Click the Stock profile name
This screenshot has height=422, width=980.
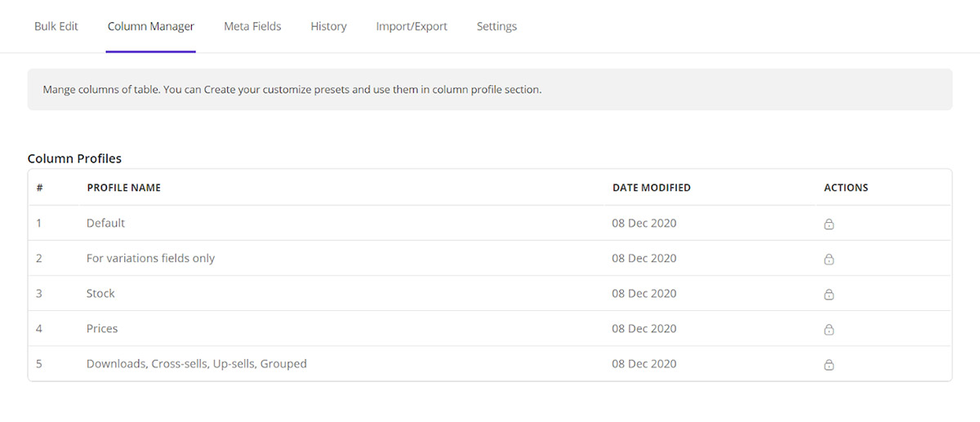click(x=100, y=293)
